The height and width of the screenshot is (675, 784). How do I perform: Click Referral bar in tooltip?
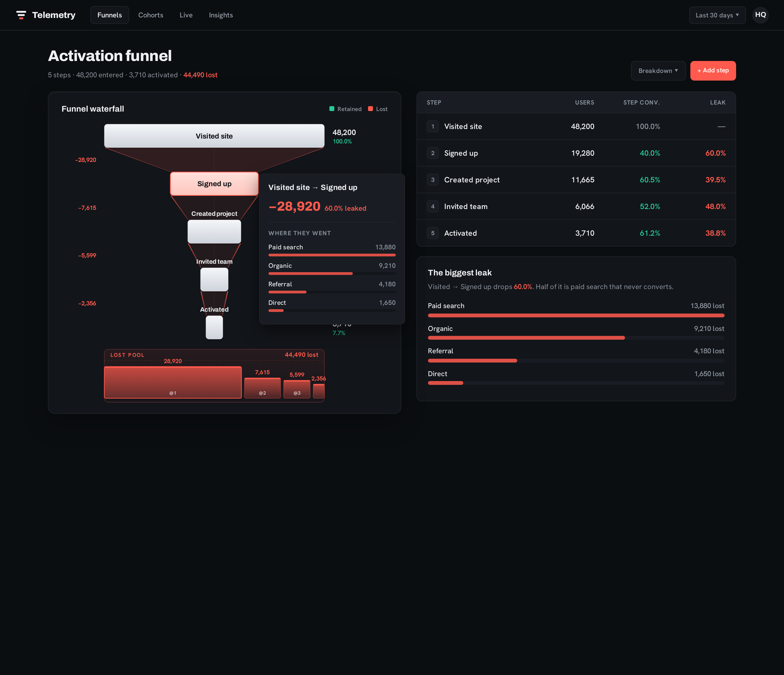tap(332, 292)
